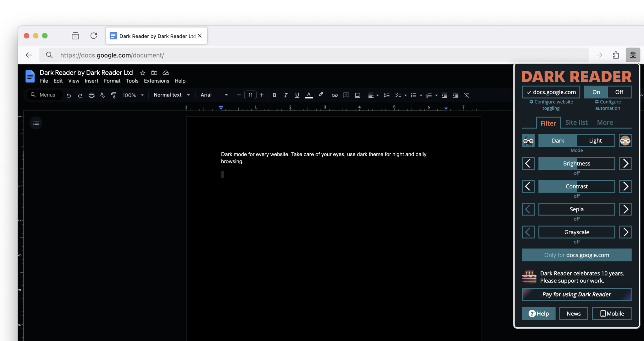Click the Pay for using Dark Reader button
Screen dimensions: 644x341
point(576,294)
